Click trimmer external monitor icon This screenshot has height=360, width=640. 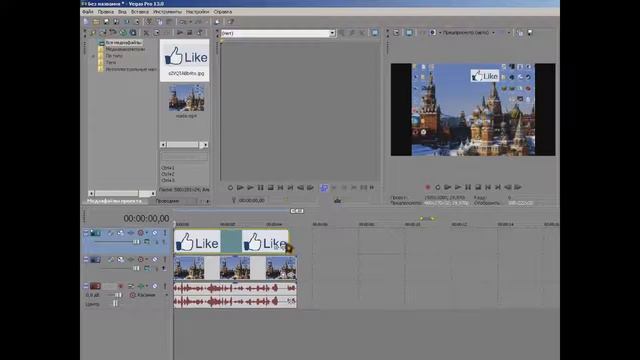[375, 33]
